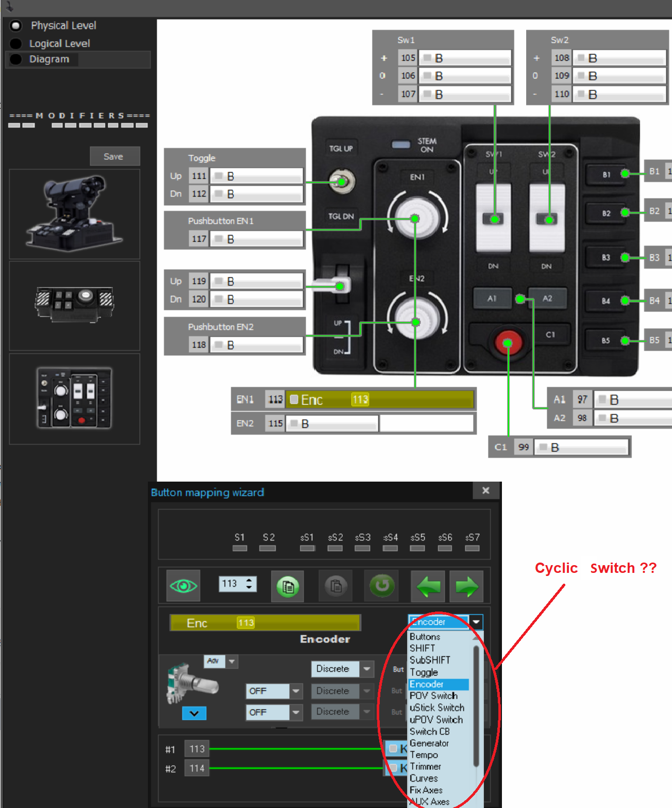672x808 pixels.
Task: Click the green dot on device button B3
Action: pyautogui.click(x=625, y=257)
